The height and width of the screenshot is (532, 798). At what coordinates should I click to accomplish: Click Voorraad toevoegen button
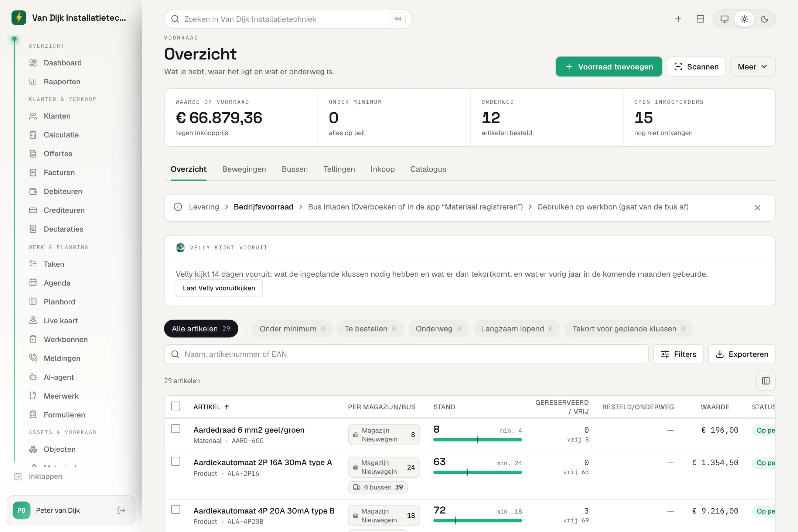point(609,67)
